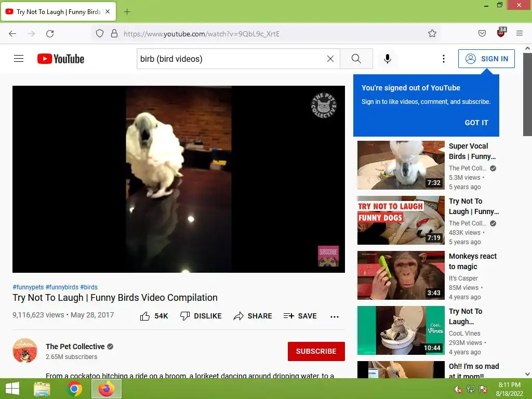Click the subscribe watermark in video corner

(328, 256)
